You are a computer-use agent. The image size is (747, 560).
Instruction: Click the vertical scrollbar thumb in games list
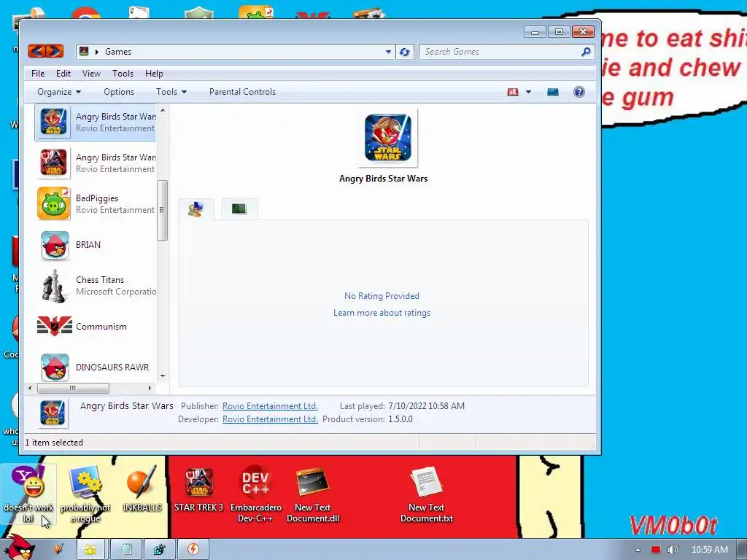pos(162,210)
